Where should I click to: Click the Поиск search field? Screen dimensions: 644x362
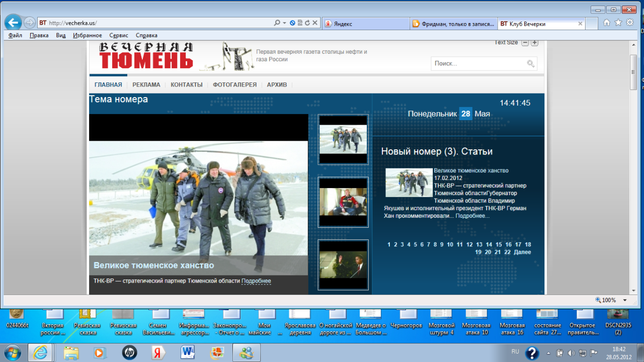tap(478, 63)
